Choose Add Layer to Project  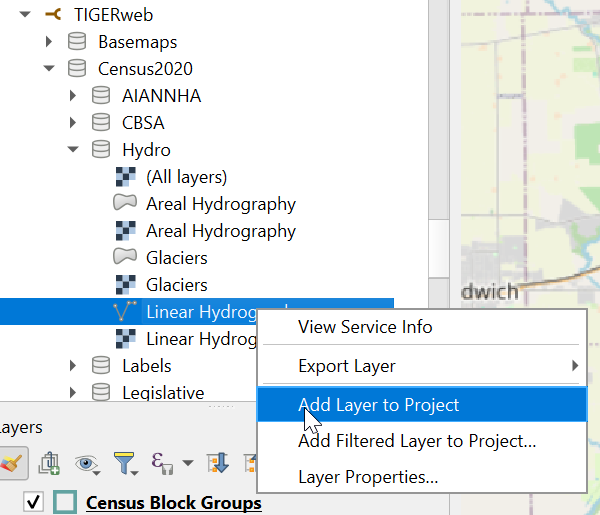[379, 405]
